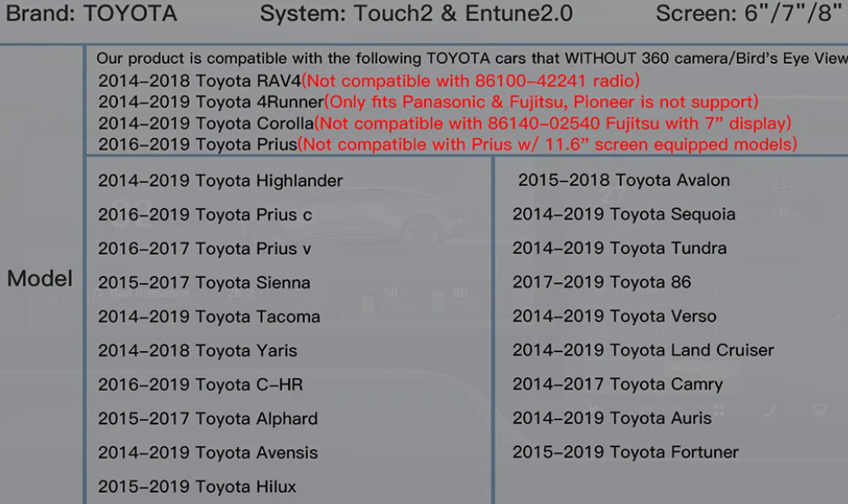Select the 2014–2019 Toyota Corolla entry
848x504 pixels.
[205, 123]
